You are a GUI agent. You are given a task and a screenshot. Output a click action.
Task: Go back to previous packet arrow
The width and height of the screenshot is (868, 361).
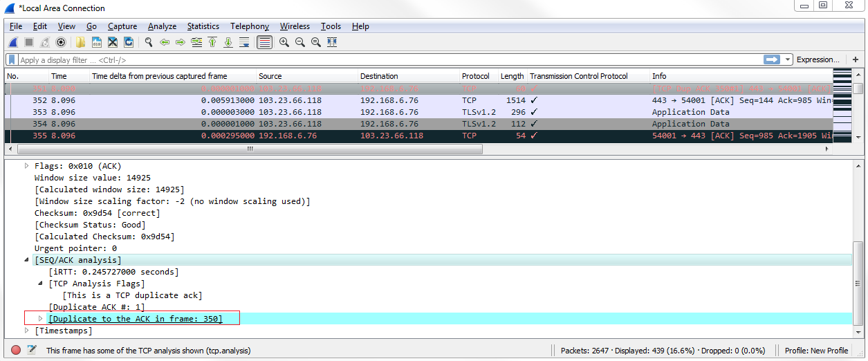(x=165, y=42)
